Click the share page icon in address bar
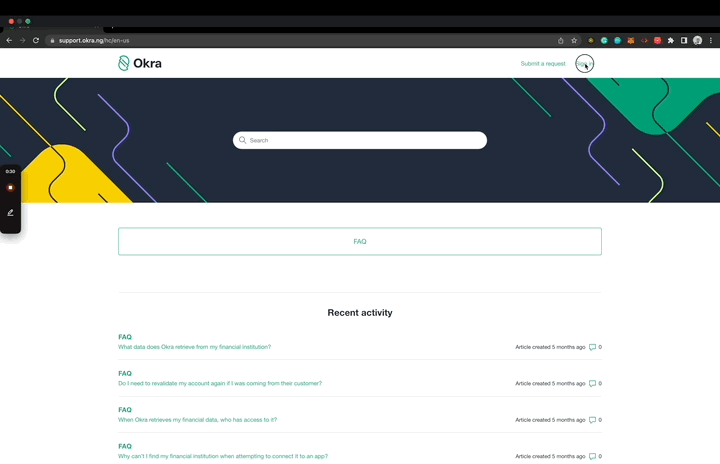Screen dimensions: 720x464 coord(561,40)
